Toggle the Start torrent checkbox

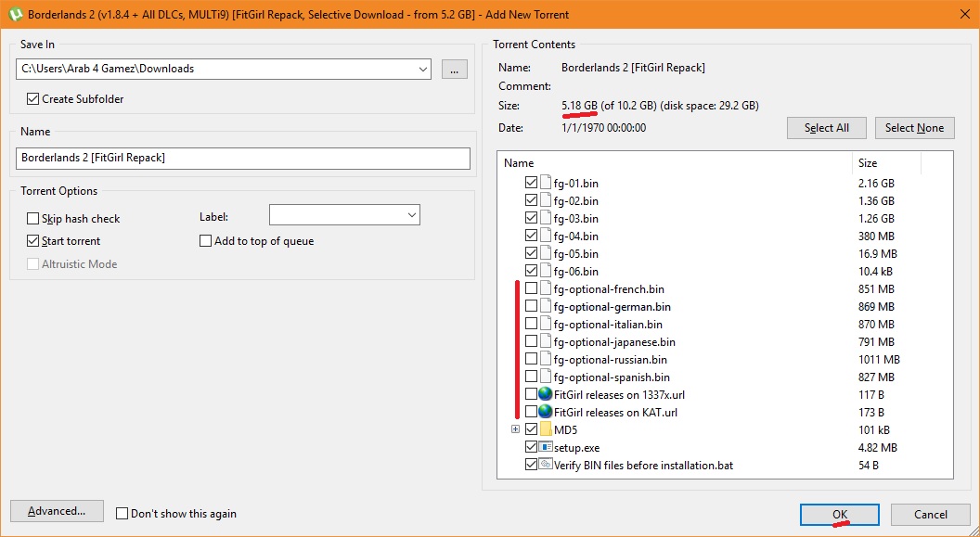[33, 241]
